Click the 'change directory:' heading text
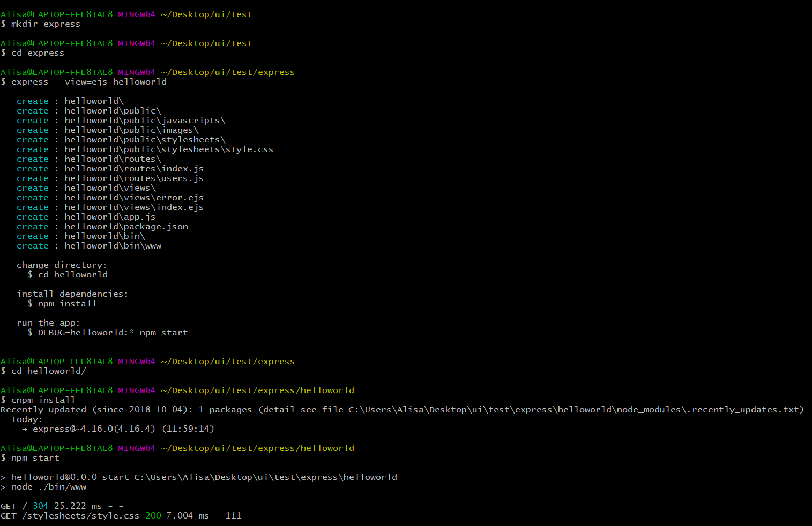The height and width of the screenshot is (526, 812). 62,265
